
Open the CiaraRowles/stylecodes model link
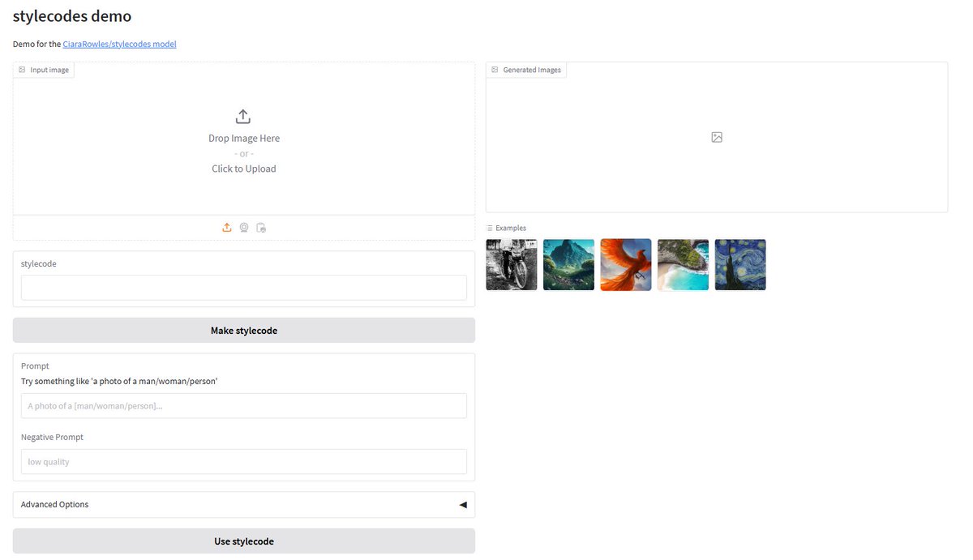point(119,44)
